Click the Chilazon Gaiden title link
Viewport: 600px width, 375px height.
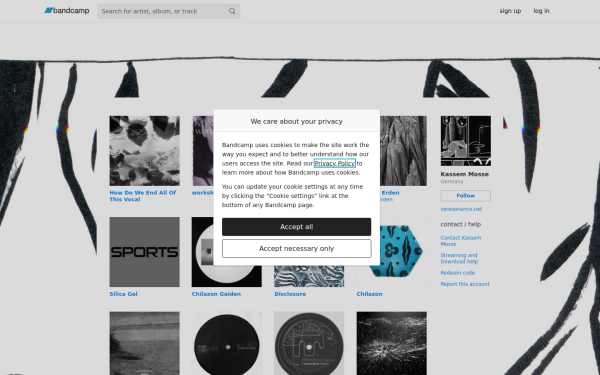pos(216,294)
